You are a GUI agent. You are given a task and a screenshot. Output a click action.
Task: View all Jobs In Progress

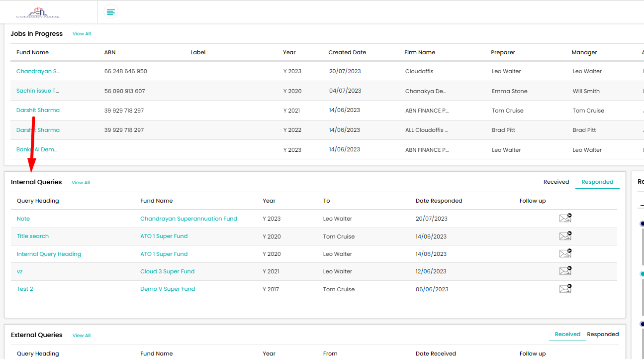[82, 34]
